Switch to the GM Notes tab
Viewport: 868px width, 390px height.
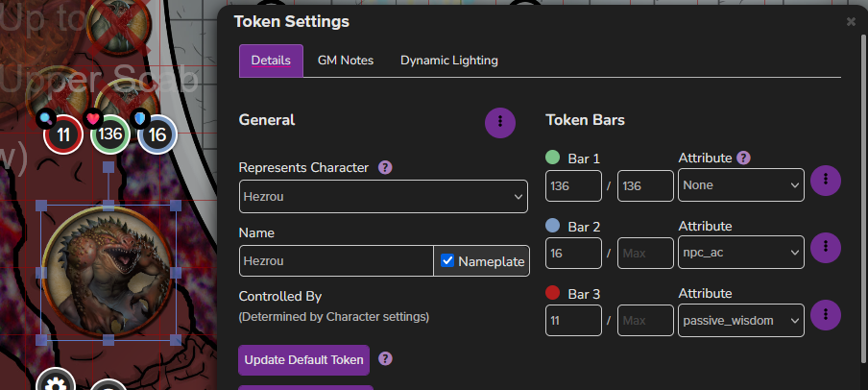(x=346, y=61)
